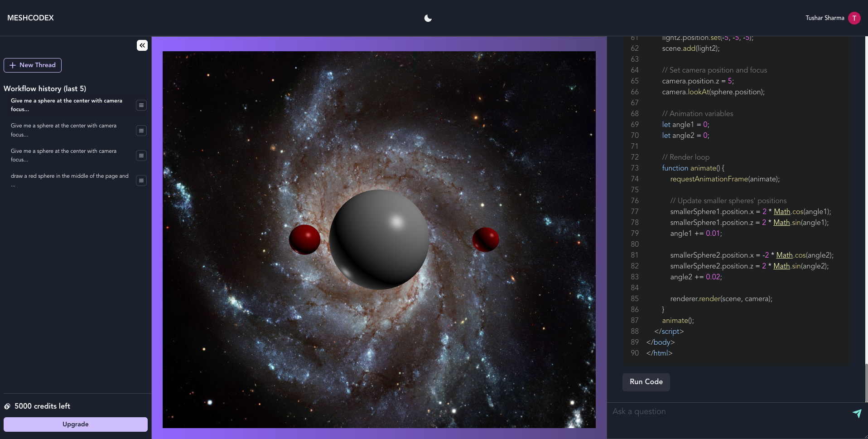Start a New Thread

[x=33, y=65]
